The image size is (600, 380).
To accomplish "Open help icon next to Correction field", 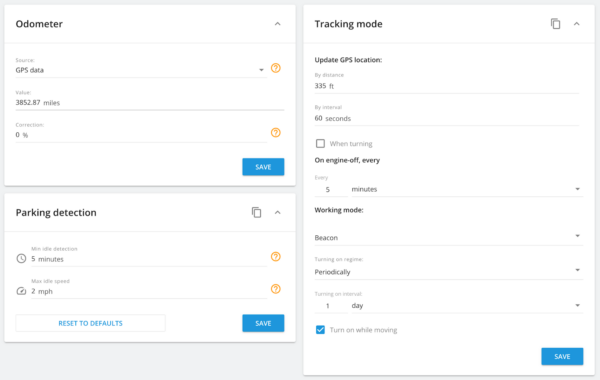I will tap(276, 132).
